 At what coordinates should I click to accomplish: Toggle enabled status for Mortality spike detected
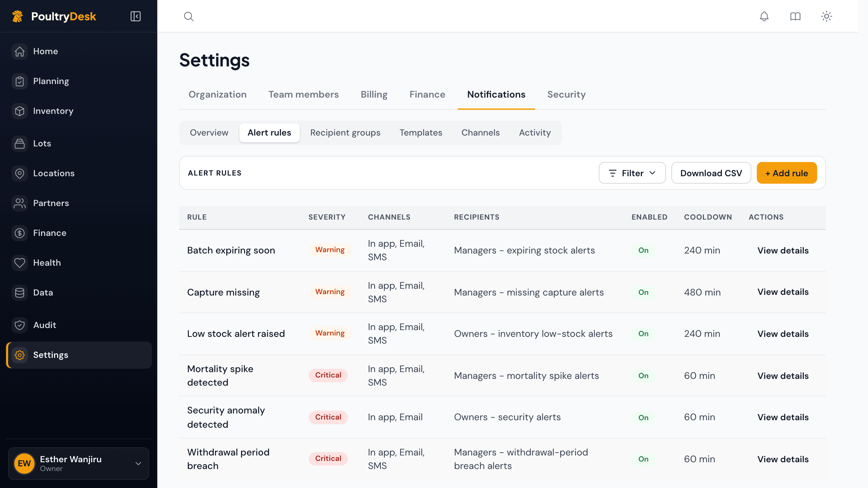[x=643, y=376]
